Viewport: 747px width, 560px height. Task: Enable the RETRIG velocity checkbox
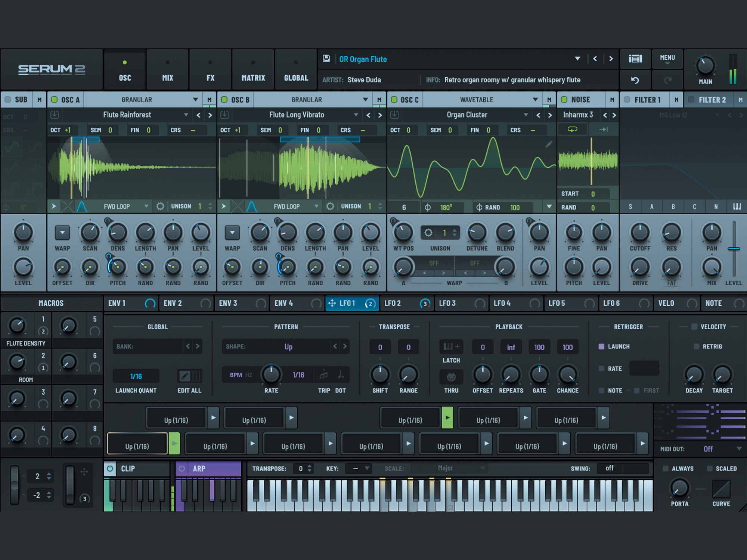click(x=696, y=346)
